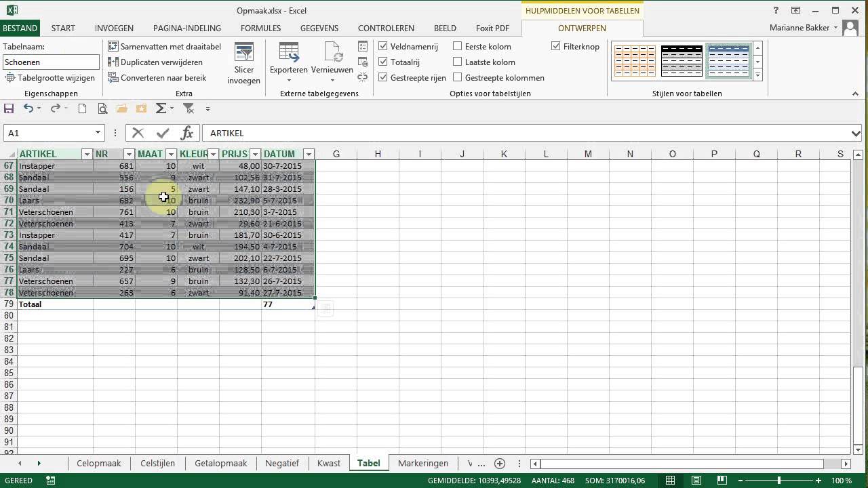Click the table properties icon beside Vernieuwen
This screenshot has height=488, width=868.
point(363,47)
